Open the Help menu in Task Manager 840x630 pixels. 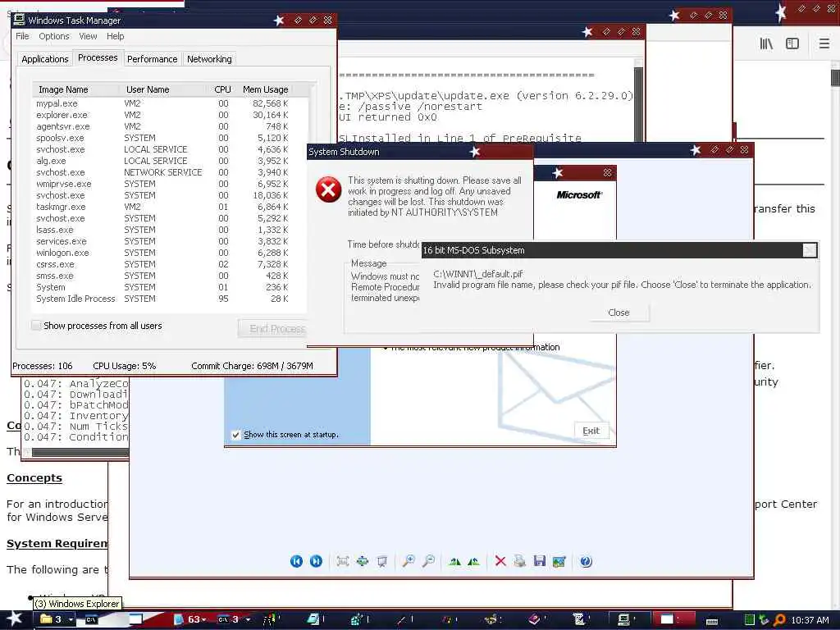coord(115,36)
